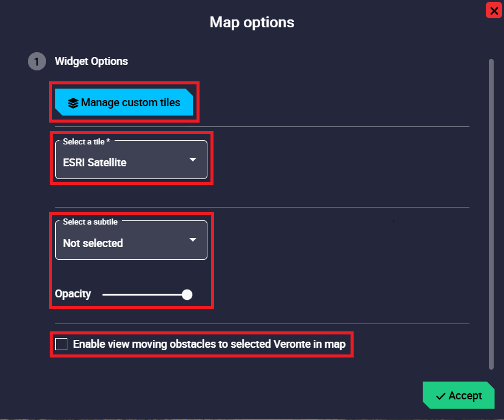Confirm settings with the Accept button
The image size is (504, 420).
tap(458, 396)
